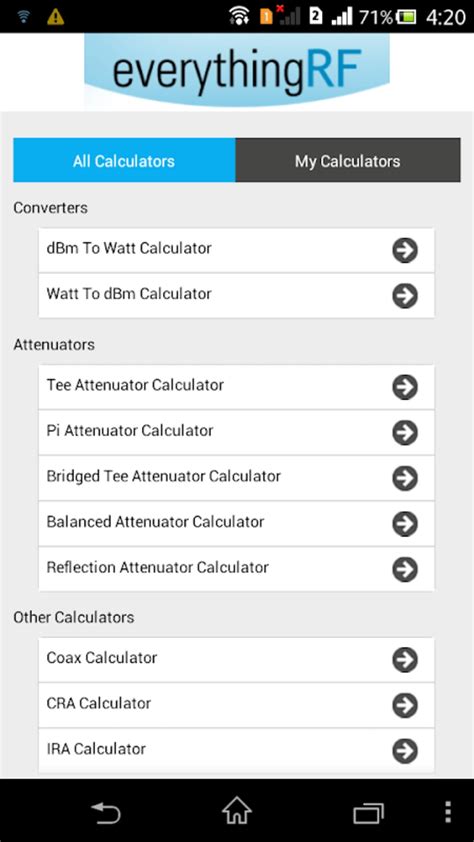
Task: Switch to the My Calculators tab
Action: pyautogui.click(x=348, y=160)
